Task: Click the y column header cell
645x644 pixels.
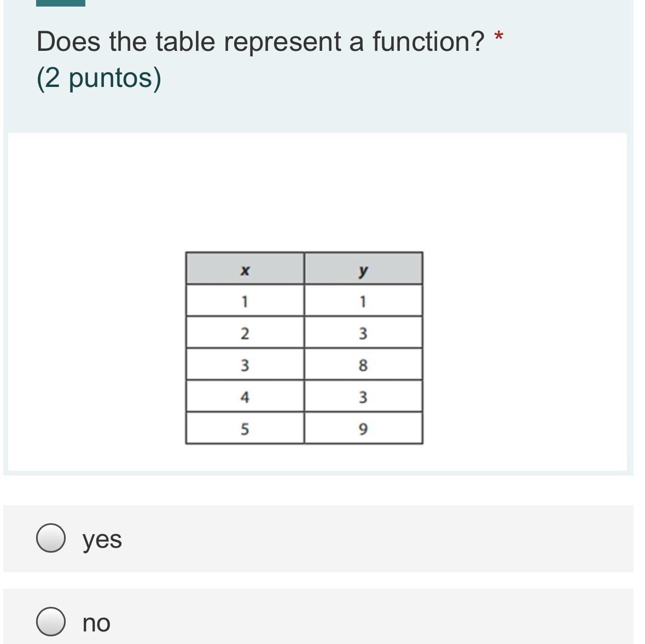Action: point(363,269)
